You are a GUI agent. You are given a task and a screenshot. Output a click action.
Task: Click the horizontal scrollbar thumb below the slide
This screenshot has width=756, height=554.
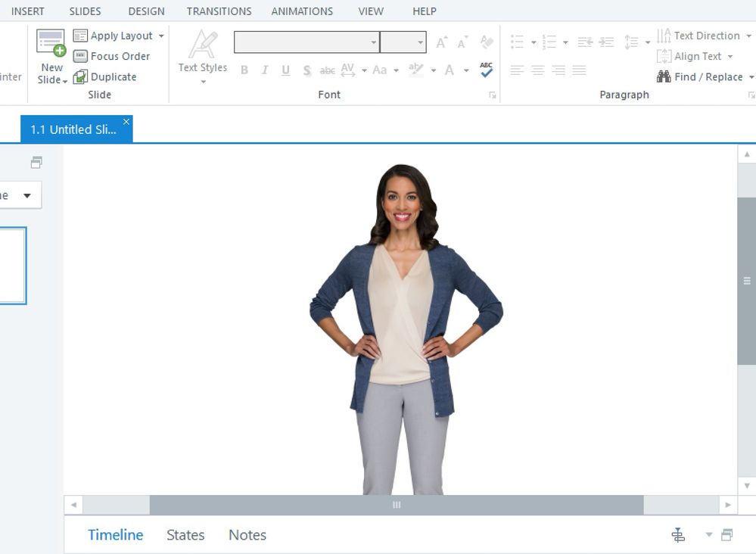tap(396, 505)
